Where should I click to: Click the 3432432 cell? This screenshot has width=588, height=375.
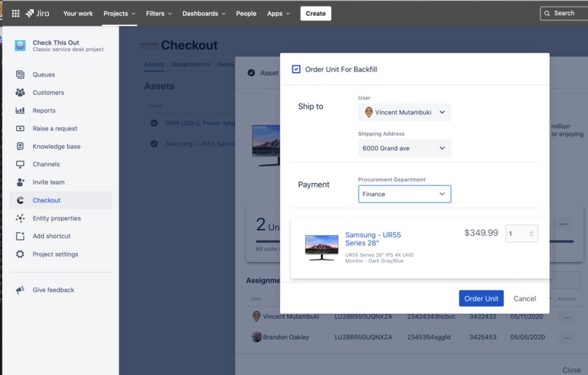[x=483, y=317]
